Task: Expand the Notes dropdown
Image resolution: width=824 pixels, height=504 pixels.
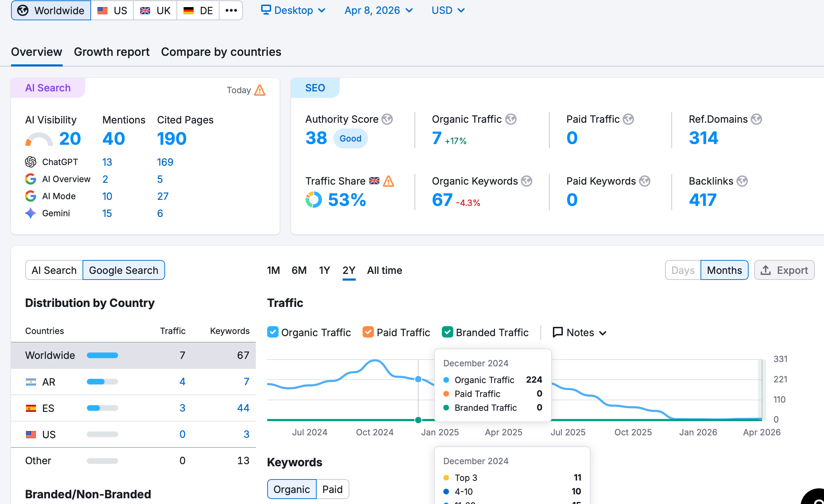Action: pos(580,333)
